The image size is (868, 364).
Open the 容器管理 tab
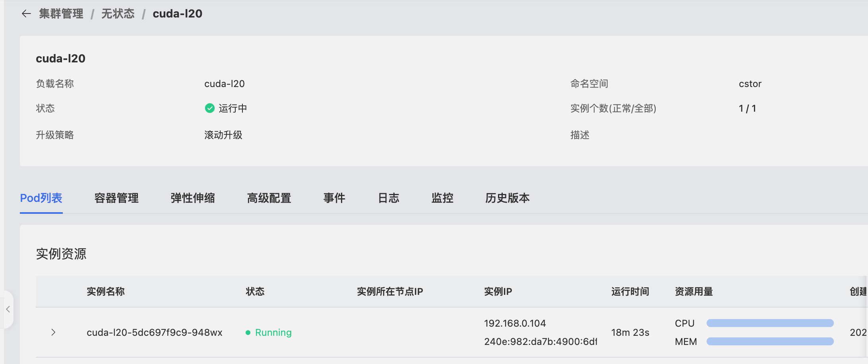click(116, 198)
